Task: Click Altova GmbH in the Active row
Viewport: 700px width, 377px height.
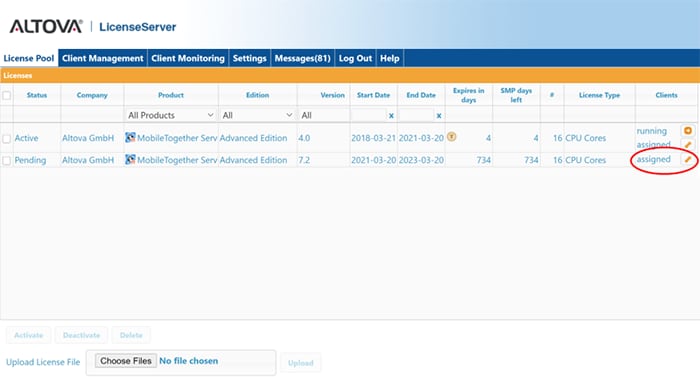Action: tap(88, 138)
